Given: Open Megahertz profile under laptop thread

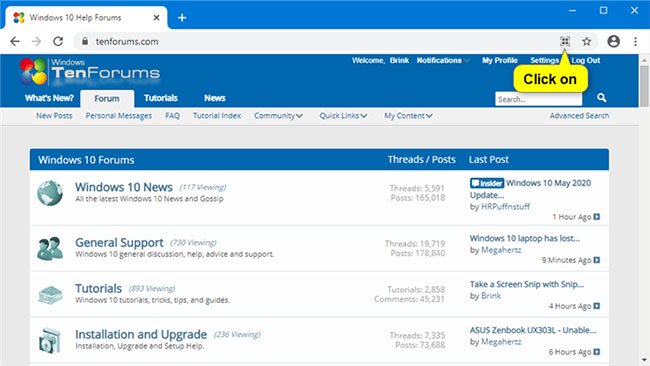Looking at the screenshot, I should click(x=501, y=250).
